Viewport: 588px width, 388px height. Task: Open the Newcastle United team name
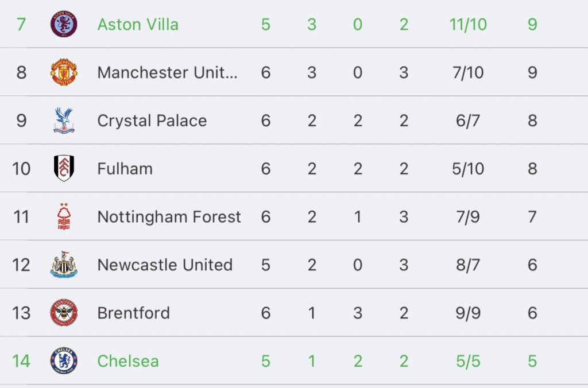(165, 265)
